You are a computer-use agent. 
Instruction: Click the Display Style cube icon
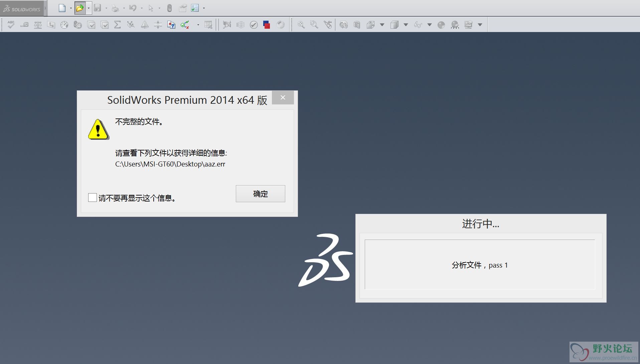(394, 25)
